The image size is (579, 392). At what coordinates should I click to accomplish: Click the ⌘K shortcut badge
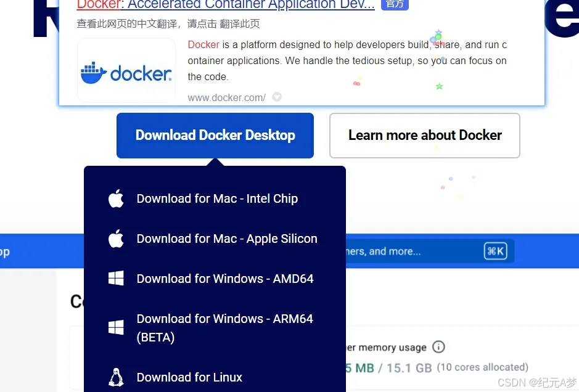(x=495, y=251)
